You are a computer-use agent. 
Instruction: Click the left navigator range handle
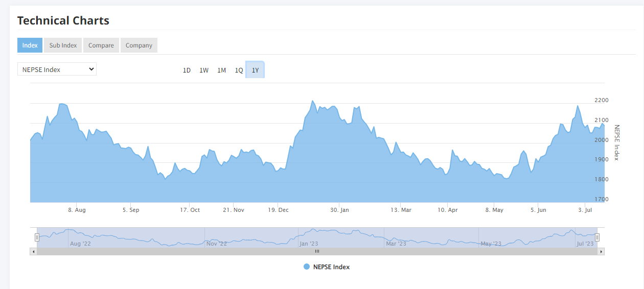37,237
